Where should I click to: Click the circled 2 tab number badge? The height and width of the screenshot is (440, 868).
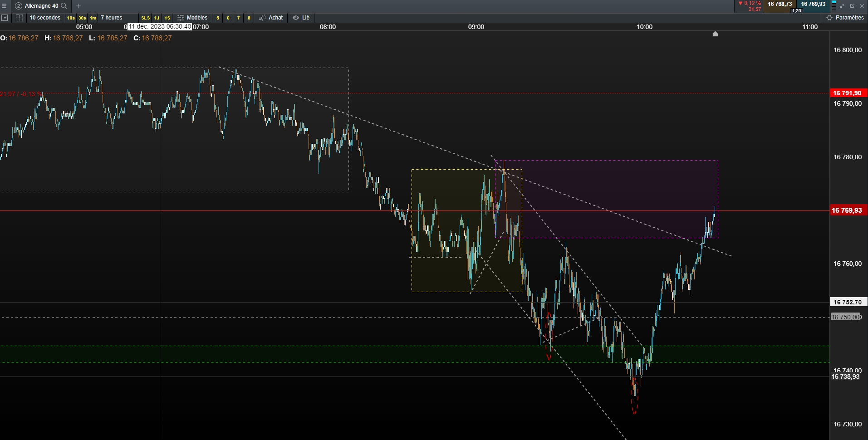(x=19, y=6)
